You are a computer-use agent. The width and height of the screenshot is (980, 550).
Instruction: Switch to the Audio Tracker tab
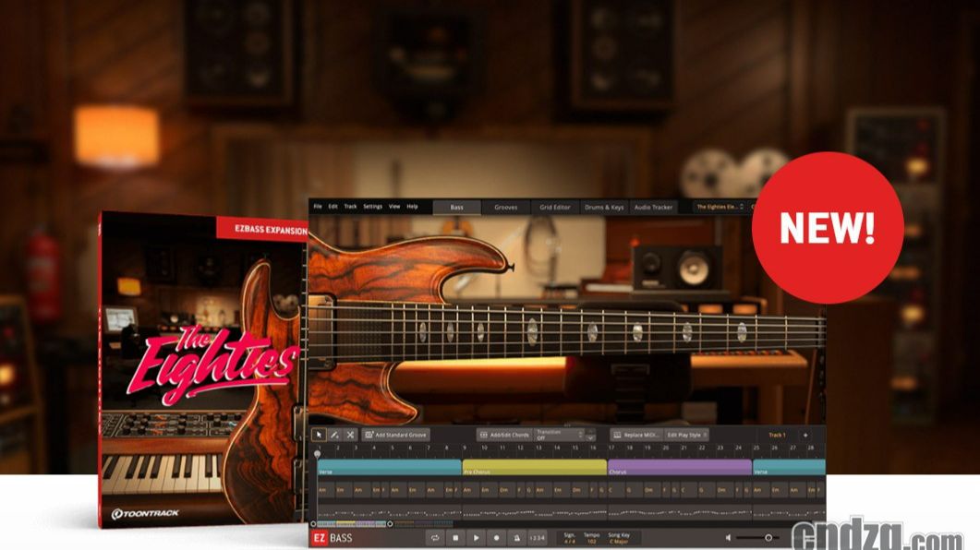coord(653,207)
